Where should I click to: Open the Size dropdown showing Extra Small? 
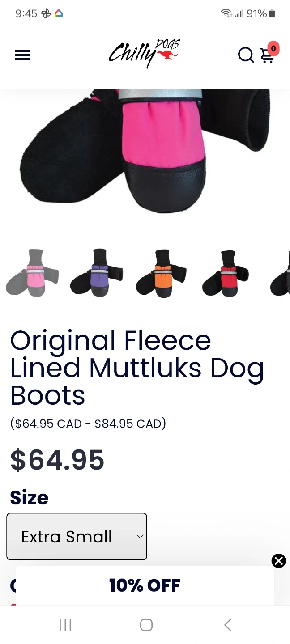tap(77, 537)
